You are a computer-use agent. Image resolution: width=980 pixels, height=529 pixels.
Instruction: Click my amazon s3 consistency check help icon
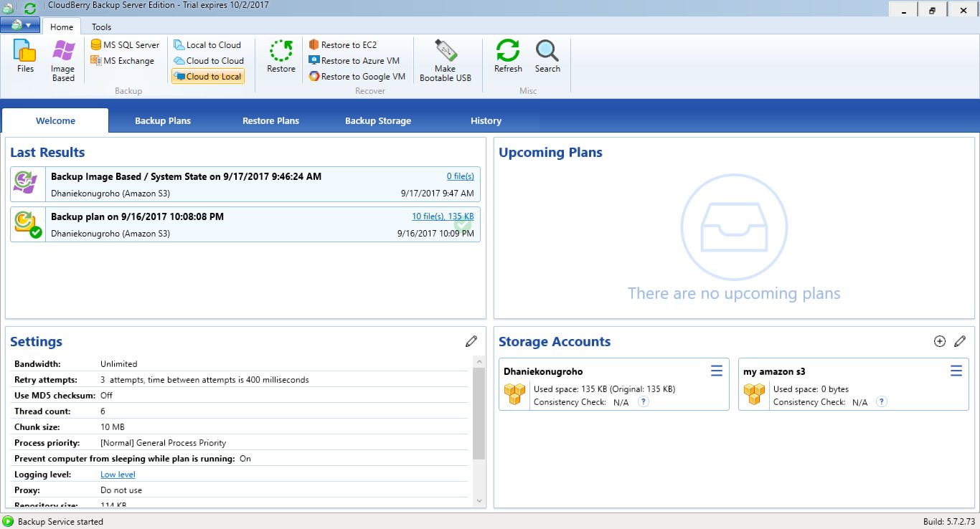pyautogui.click(x=882, y=401)
